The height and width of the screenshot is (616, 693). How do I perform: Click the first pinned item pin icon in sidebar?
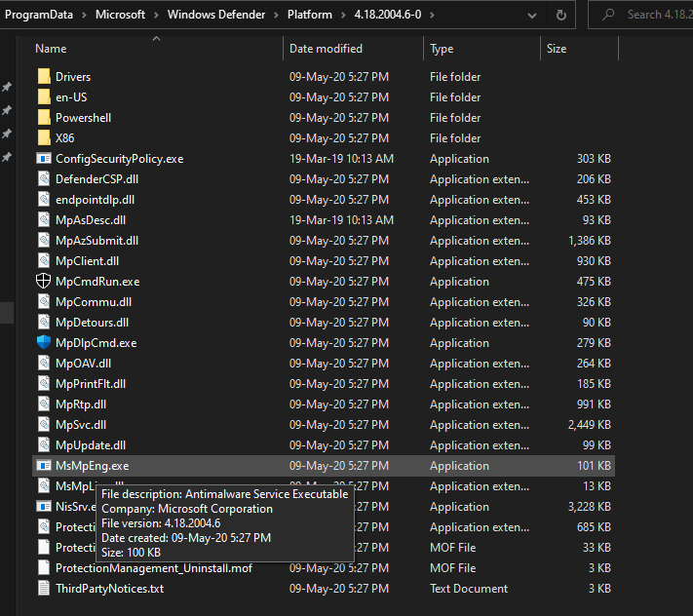point(7,87)
